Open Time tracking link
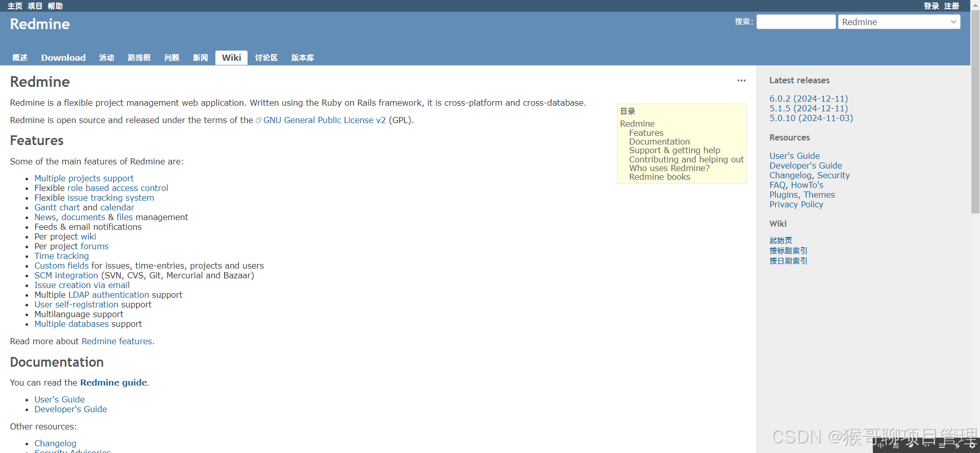The height and width of the screenshot is (453, 980). (62, 256)
